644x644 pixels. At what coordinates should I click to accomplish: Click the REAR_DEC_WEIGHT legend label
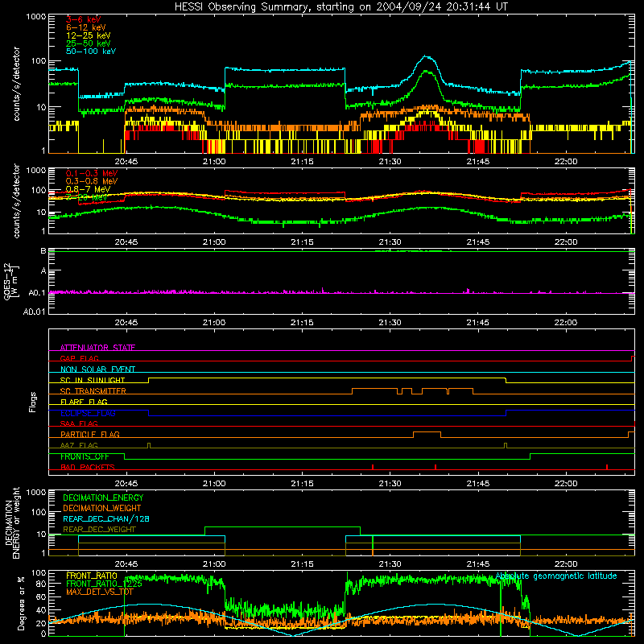pos(99,530)
